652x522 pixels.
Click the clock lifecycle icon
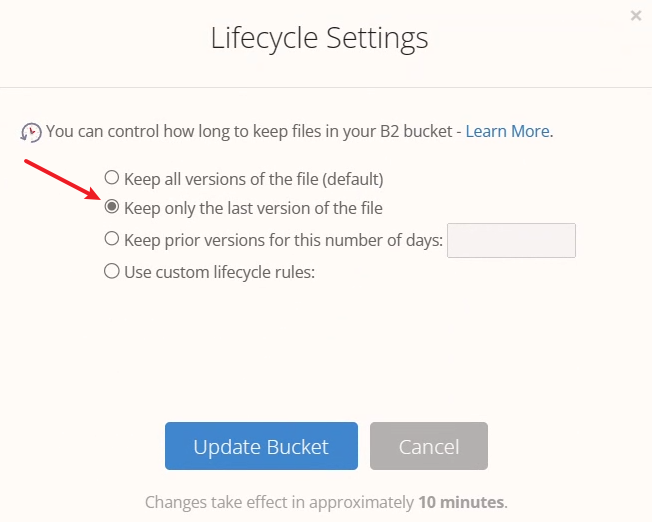(31, 132)
